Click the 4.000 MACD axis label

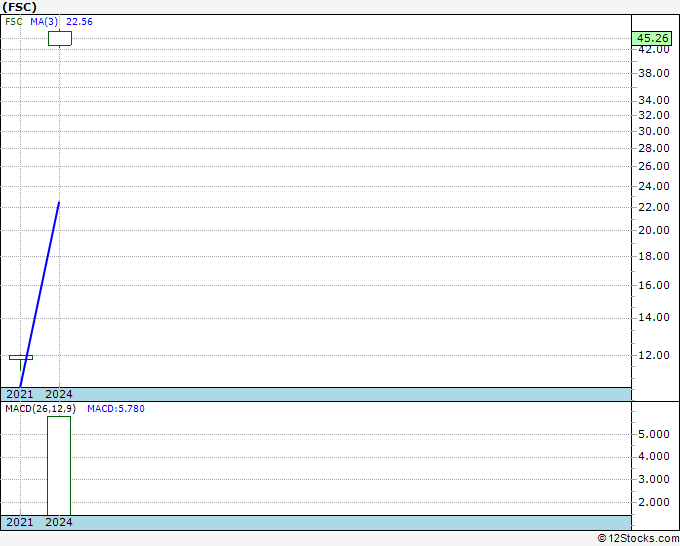tap(654, 457)
